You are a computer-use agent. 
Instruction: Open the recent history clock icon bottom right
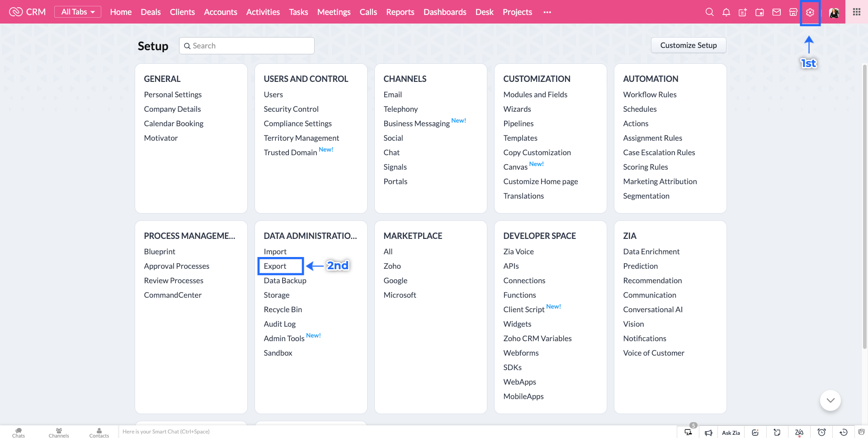click(x=843, y=432)
